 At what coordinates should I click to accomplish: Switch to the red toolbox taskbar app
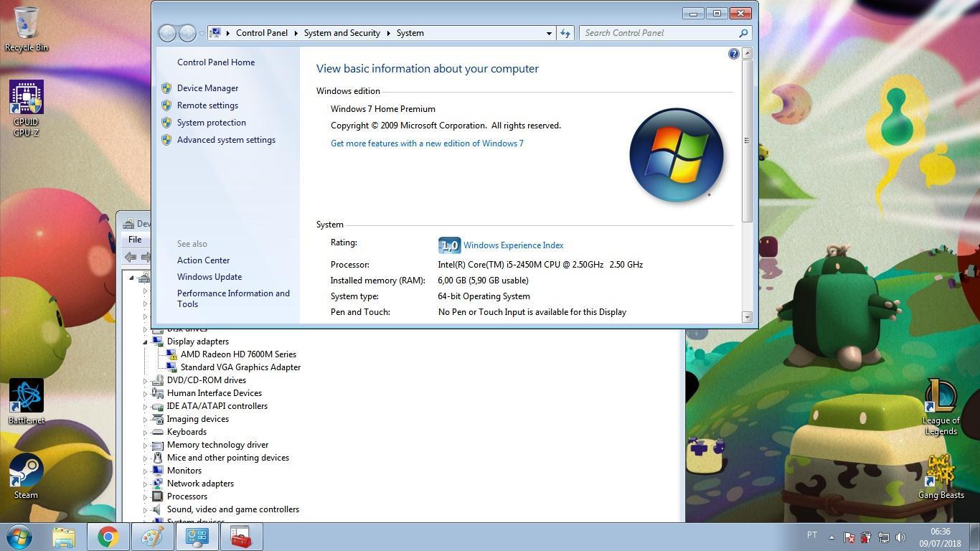point(242,537)
